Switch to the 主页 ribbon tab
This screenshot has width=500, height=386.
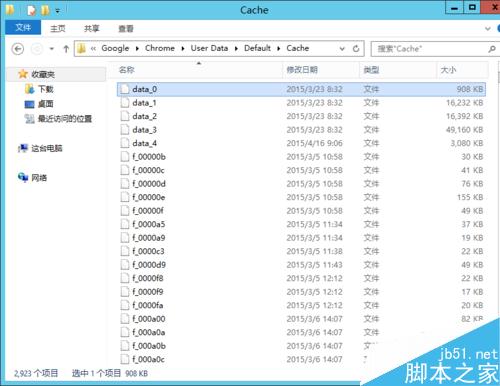(x=58, y=29)
